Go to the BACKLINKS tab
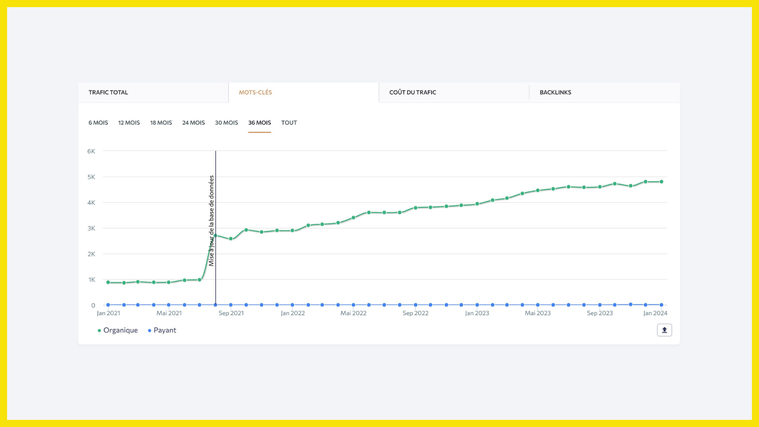Screen dimensions: 759x427 [x=555, y=92]
